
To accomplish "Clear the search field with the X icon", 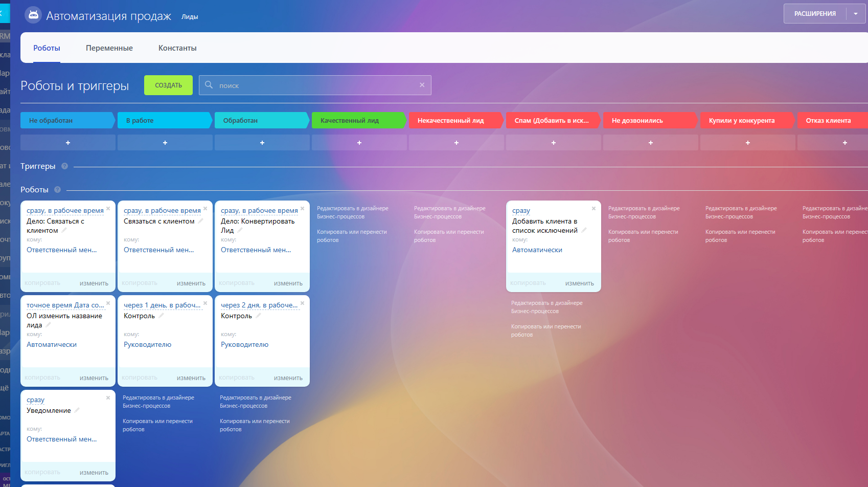I will click(x=422, y=85).
